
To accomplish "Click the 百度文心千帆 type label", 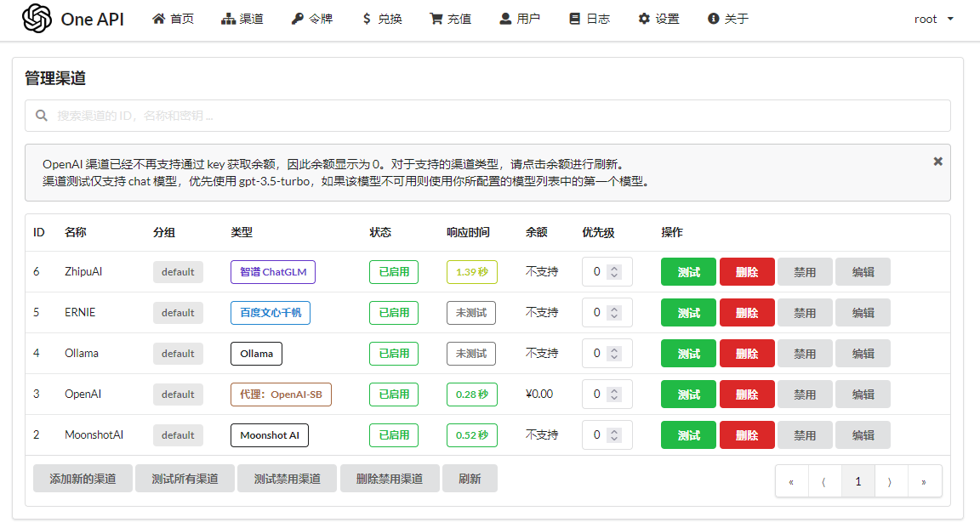I will [271, 312].
